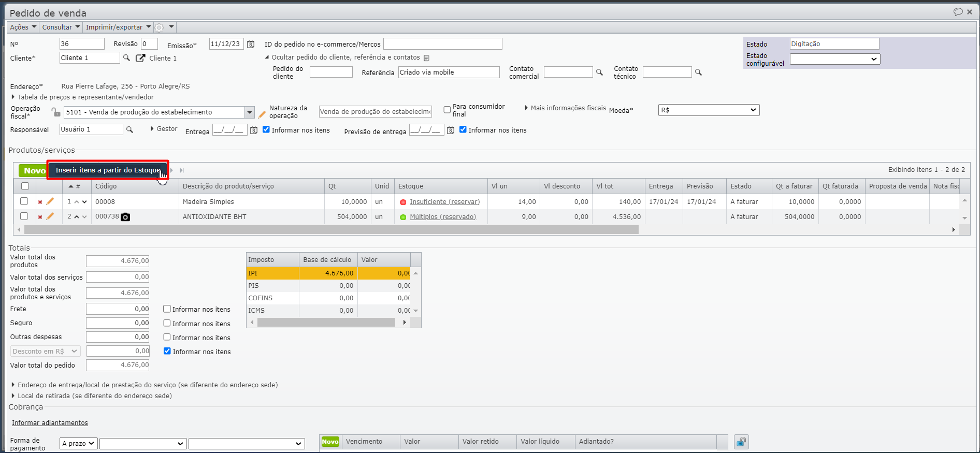Open the Estado configurável dropdown

pyautogui.click(x=834, y=59)
